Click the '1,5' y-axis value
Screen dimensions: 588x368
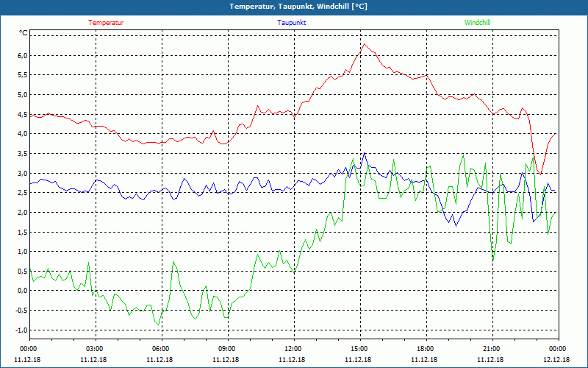(x=23, y=232)
